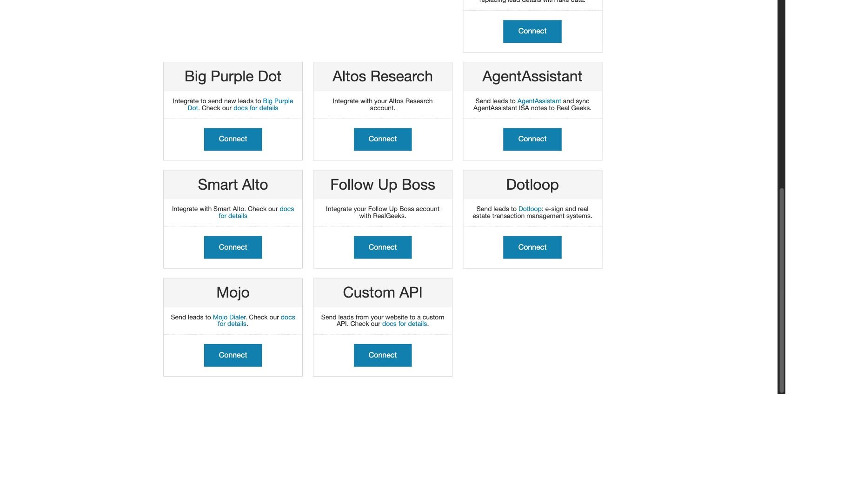Connect the AgentAssistant integration
The width and height of the screenshot is (864, 504).
[532, 139]
